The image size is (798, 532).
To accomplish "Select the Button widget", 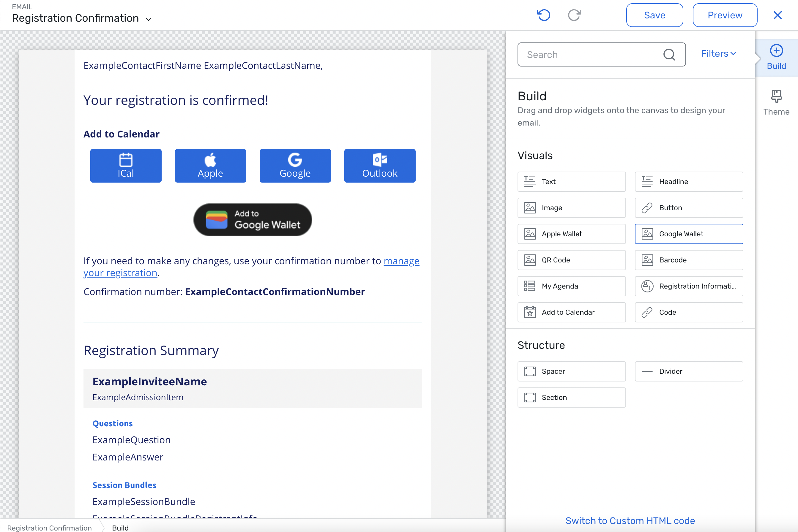I will point(689,208).
